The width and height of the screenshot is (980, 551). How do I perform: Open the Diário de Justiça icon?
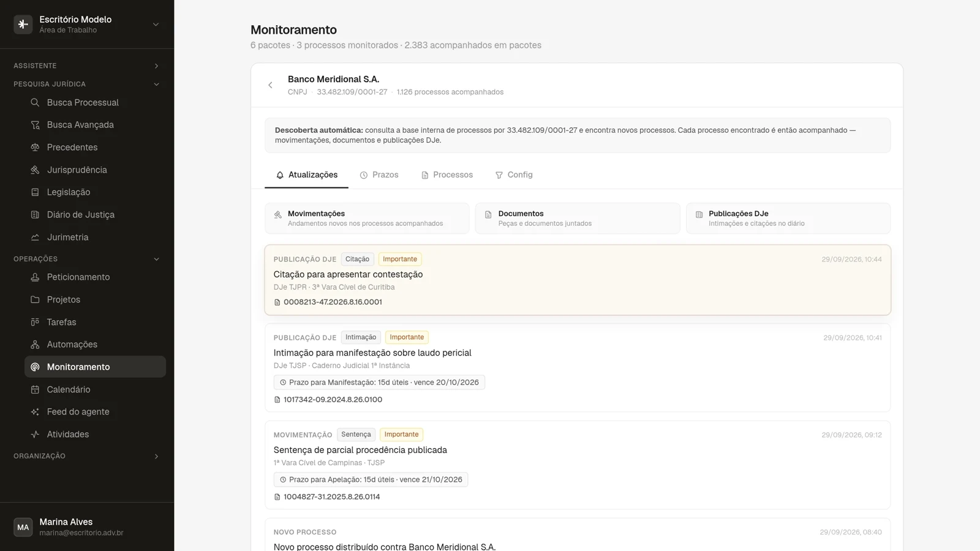35,215
